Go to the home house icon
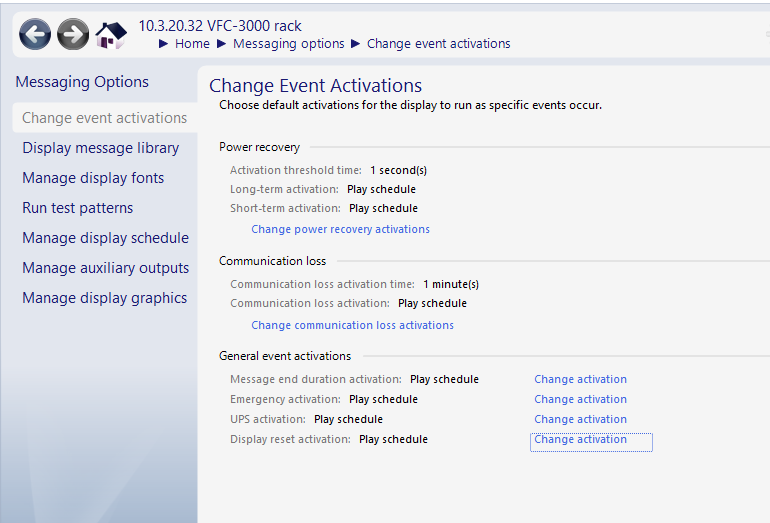Screen dimensions: 770x523 click(111, 36)
